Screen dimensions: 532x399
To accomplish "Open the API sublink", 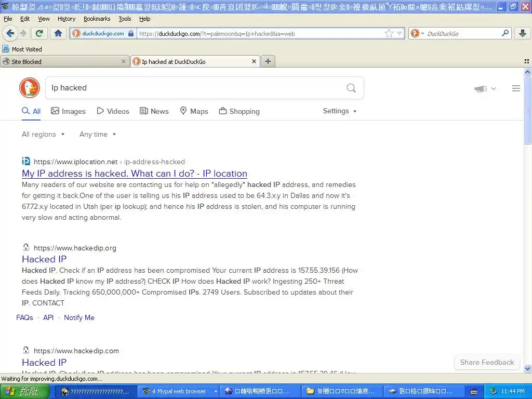I will pyautogui.click(x=48, y=317).
